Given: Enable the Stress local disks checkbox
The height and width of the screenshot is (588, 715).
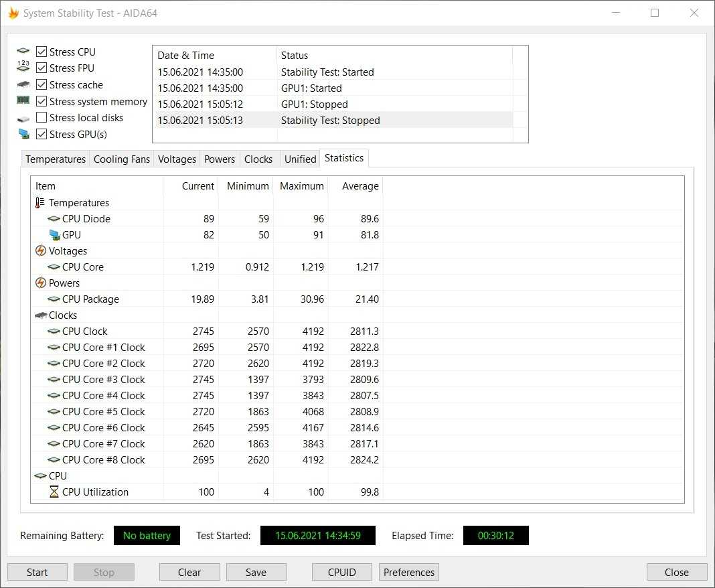Looking at the screenshot, I should click(x=42, y=118).
